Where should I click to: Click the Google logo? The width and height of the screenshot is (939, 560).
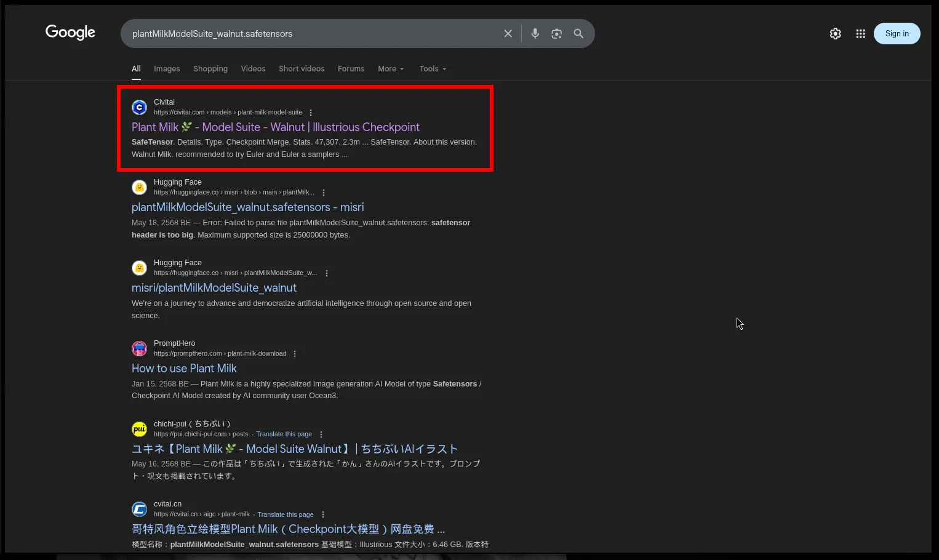(x=70, y=33)
